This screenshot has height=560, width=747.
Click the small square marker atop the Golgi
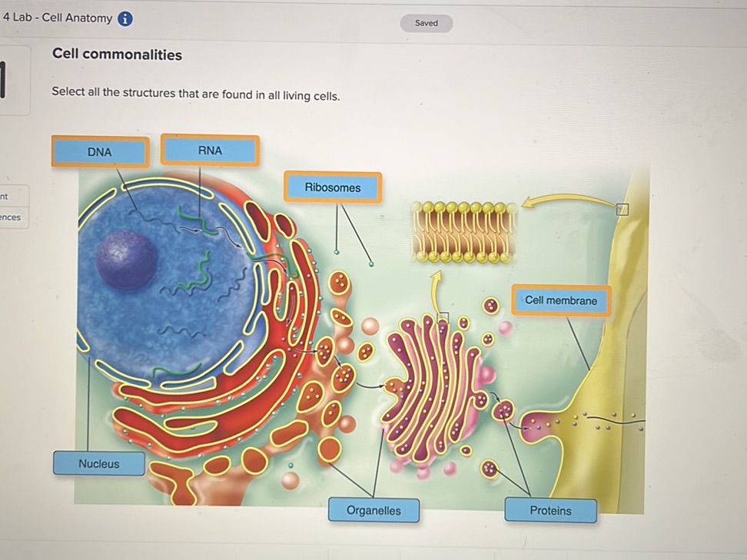click(x=443, y=317)
